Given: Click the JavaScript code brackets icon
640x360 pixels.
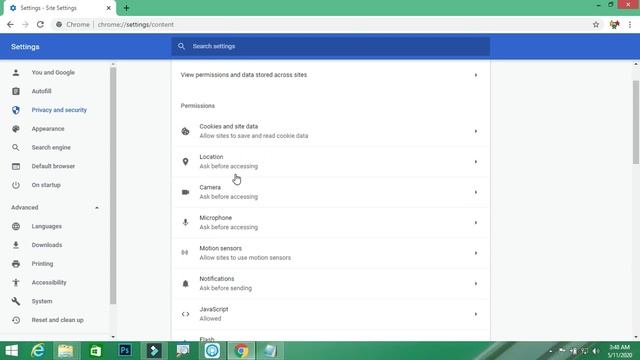Looking at the screenshot, I should (185, 314).
